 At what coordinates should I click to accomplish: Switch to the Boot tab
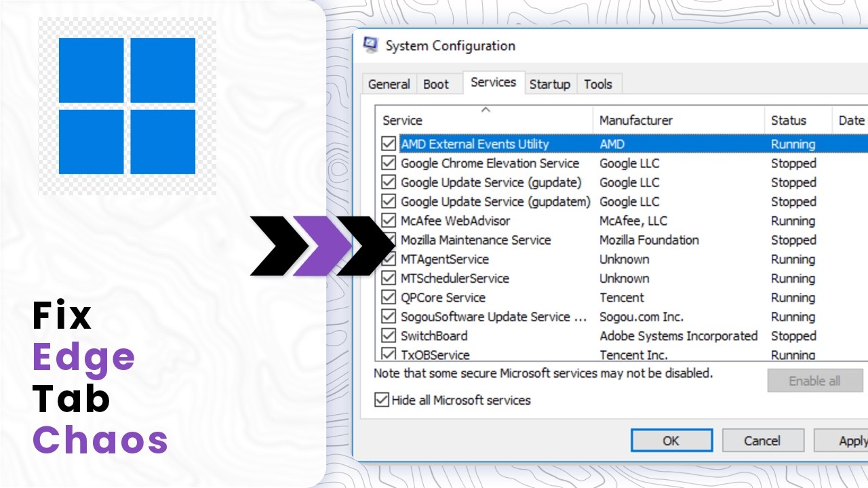point(436,84)
